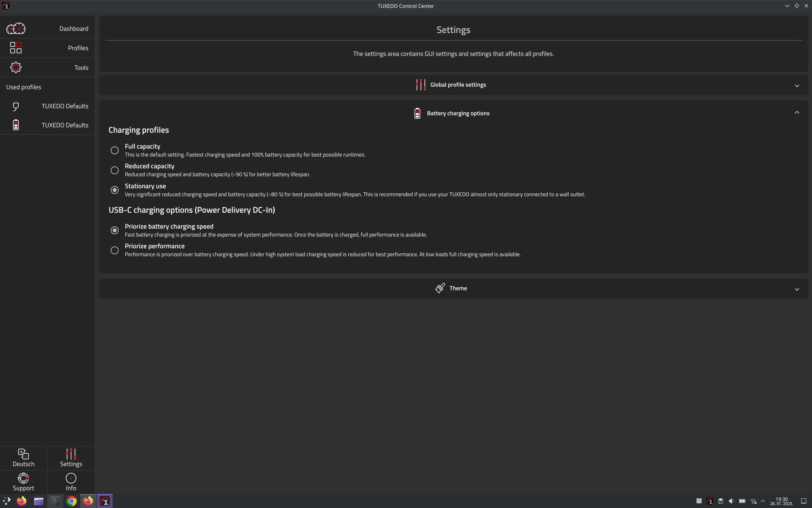The height and width of the screenshot is (508, 812).
Task: Click the Used profiles heading
Action: (x=24, y=87)
